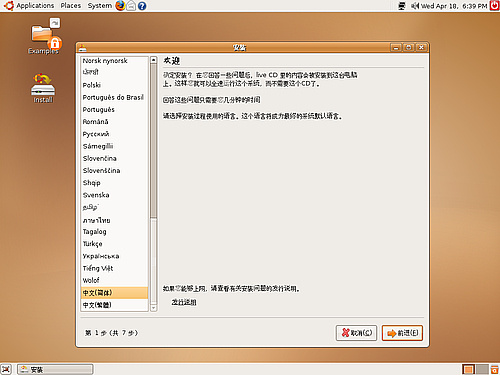Viewport: 500px width, 375px height.
Task: Click the network monitor tray icon
Action: point(402,6)
